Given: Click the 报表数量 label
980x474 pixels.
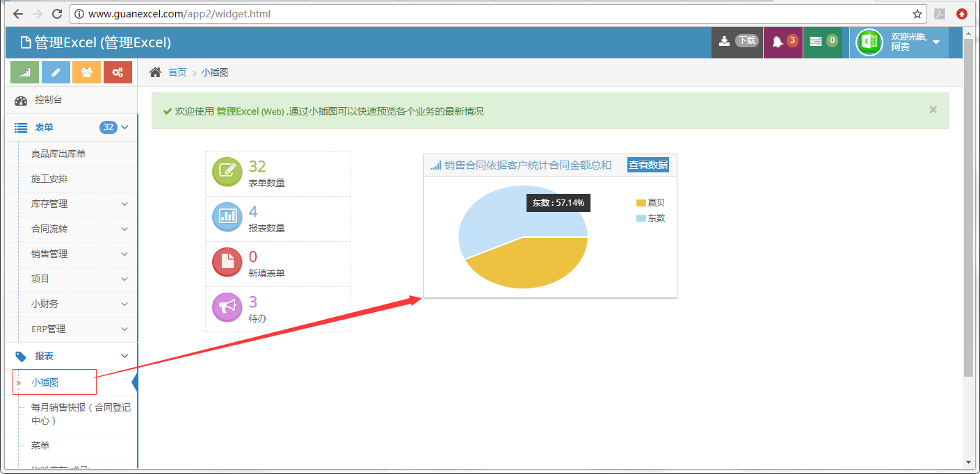Looking at the screenshot, I should click(266, 228).
